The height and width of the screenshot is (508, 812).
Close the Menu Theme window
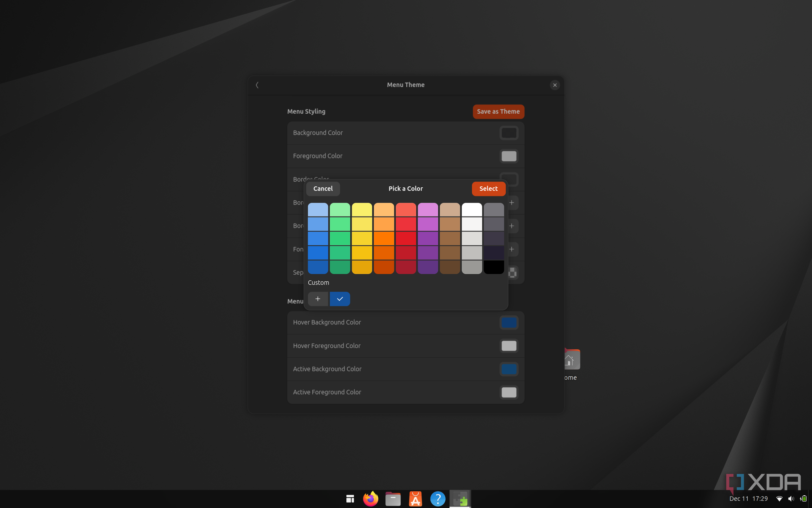[x=555, y=85]
